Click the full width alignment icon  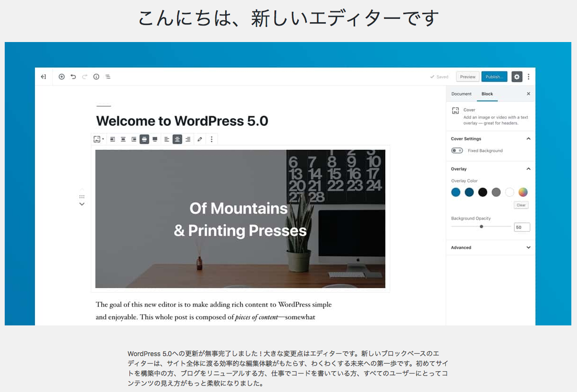[155, 139]
